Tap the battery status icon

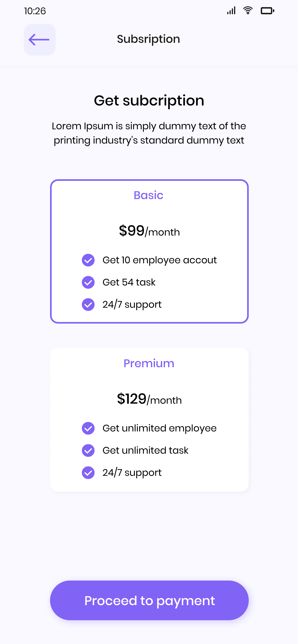[267, 11]
